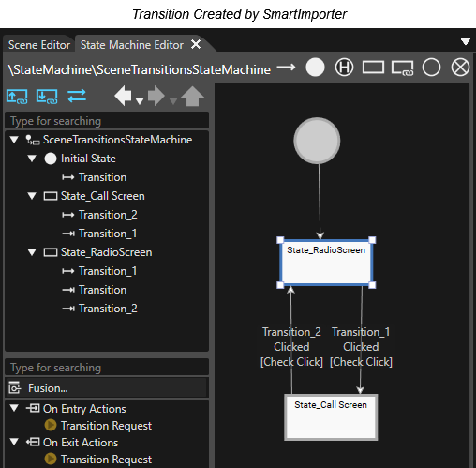Click Fusion icon beside Fusion... label
The height and width of the screenshot is (468, 476).
[14, 387]
